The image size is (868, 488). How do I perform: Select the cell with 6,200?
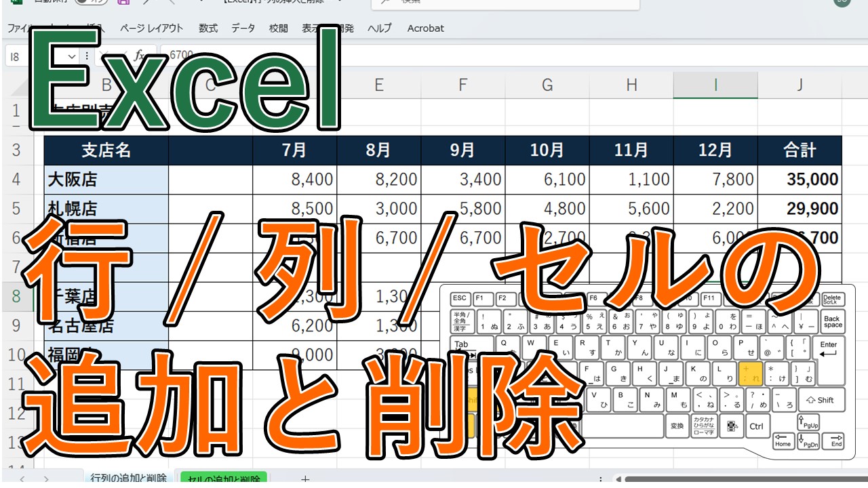(295, 325)
